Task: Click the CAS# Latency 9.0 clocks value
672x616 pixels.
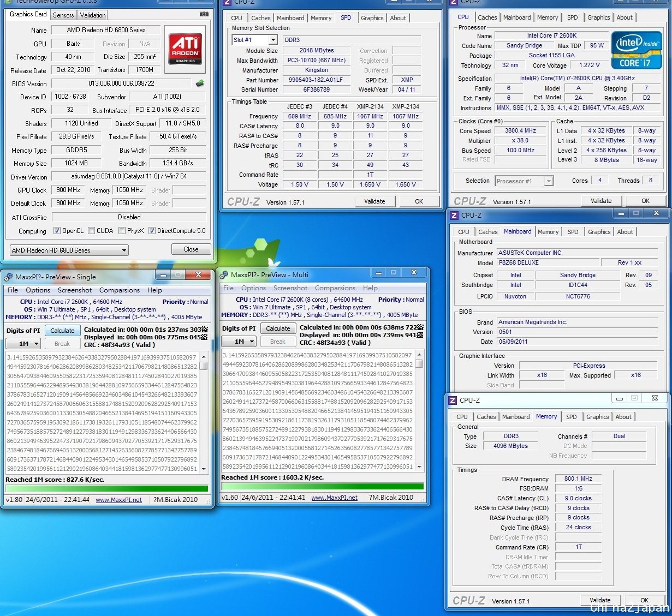Action: click(578, 499)
